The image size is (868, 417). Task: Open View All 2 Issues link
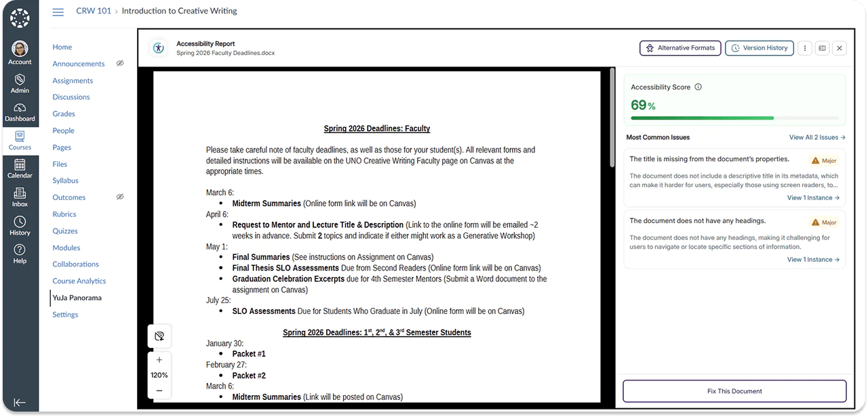click(817, 137)
